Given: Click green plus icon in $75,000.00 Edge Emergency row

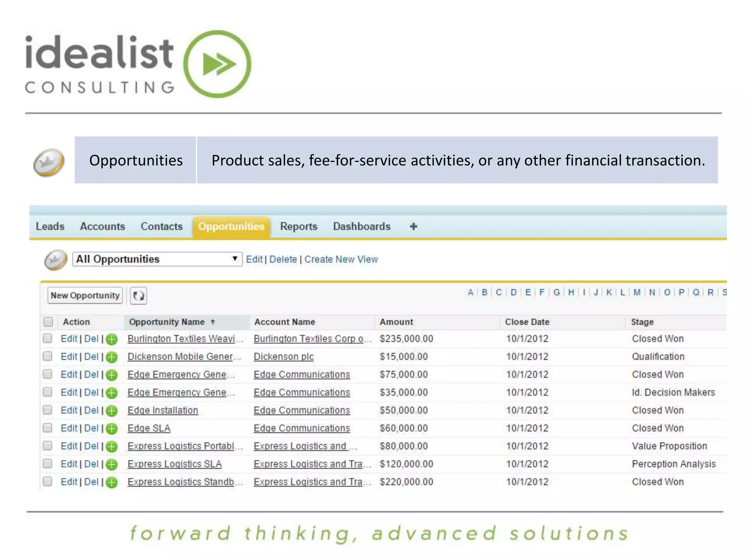Looking at the screenshot, I should click(112, 375).
